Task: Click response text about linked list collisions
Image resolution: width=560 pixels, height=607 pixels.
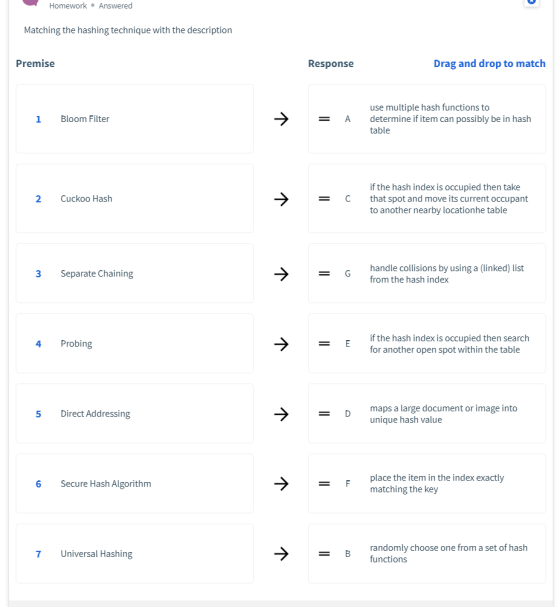Action: point(447,274)
